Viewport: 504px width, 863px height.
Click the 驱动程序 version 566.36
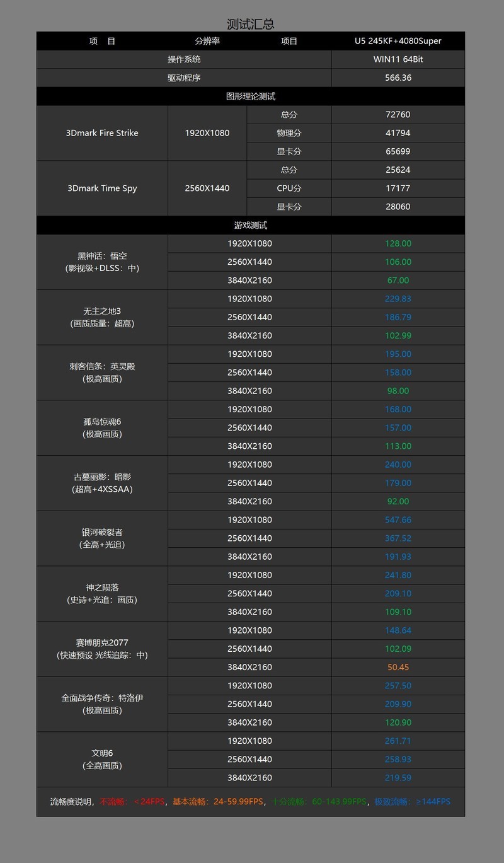pos(398,78)
